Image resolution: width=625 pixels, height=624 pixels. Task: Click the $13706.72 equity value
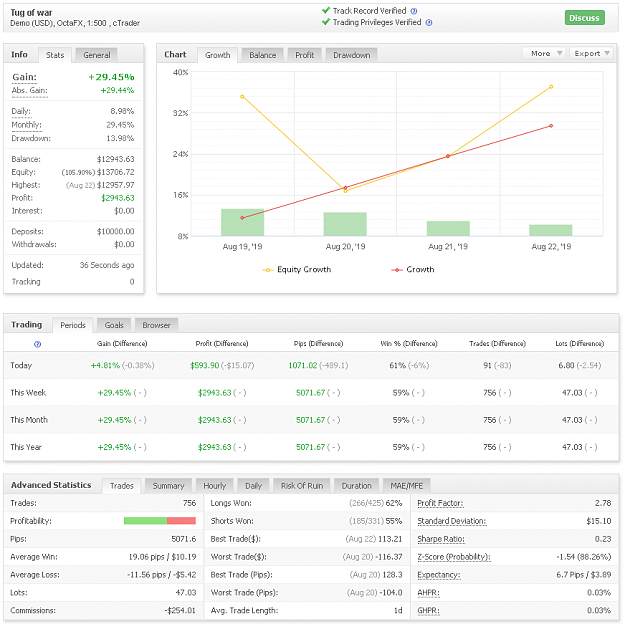pyautogui.click(x=116, y=173)
